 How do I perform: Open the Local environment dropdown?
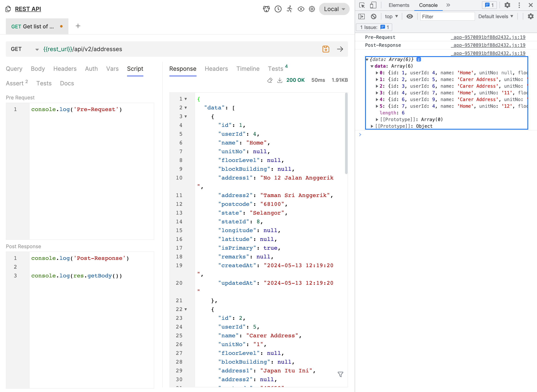[x=334, y=9]
